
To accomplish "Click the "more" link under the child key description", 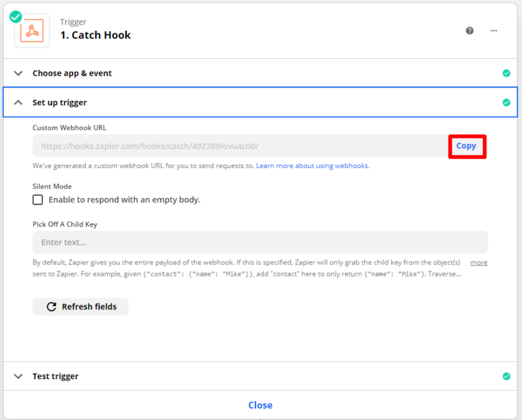I will [479, 263].
